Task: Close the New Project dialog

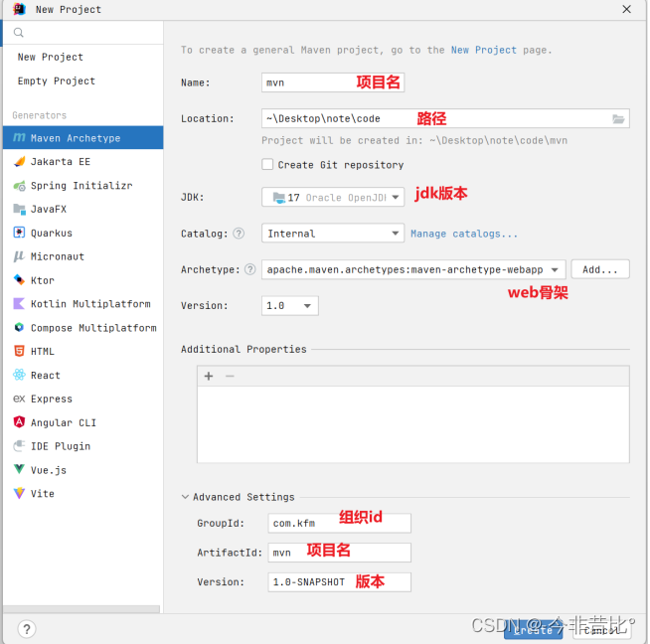Action: [626, 9]
